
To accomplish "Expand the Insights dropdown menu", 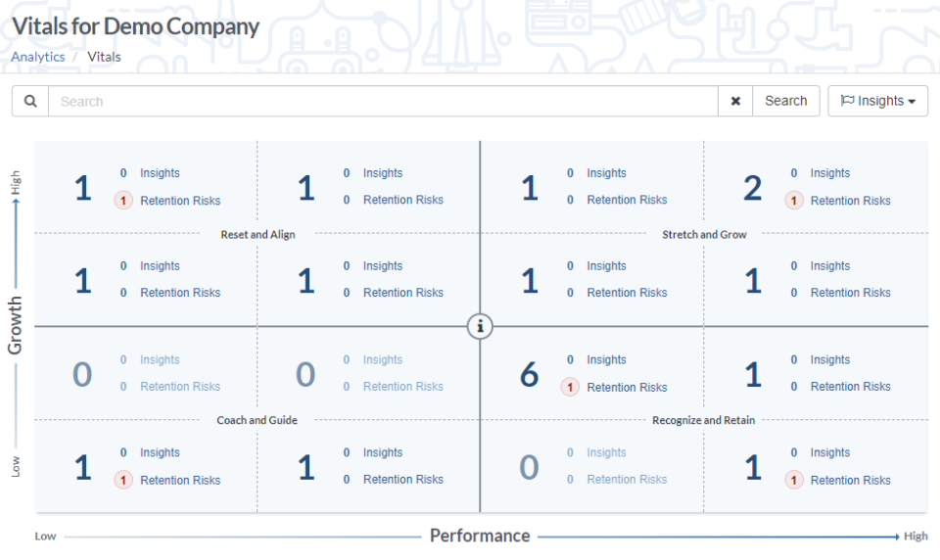I will (x=877, y=101).
